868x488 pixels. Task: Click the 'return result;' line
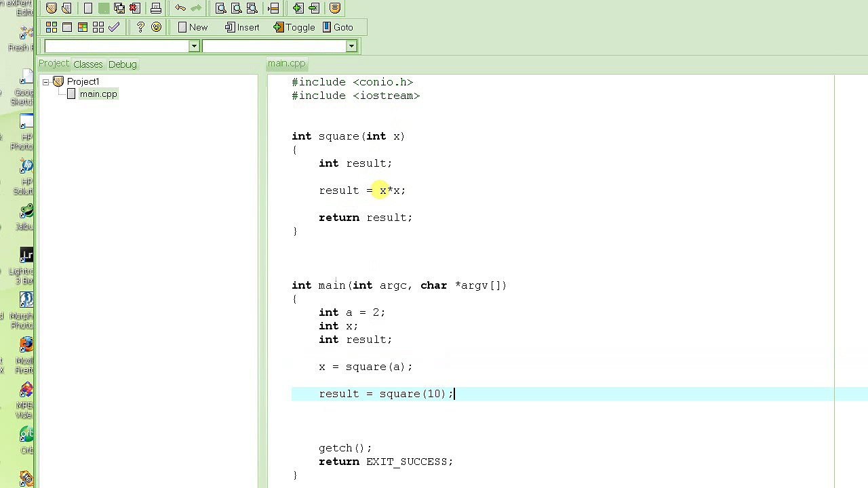(366, 218)
